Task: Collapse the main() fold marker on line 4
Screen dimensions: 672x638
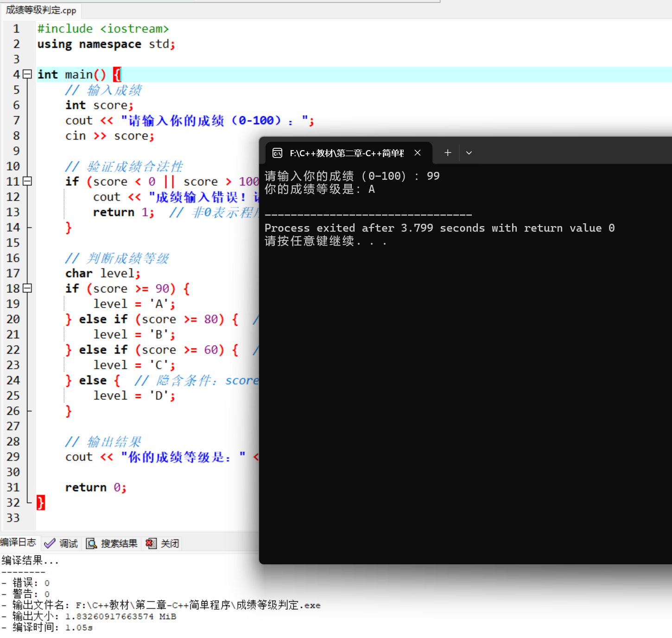Action: coord(27,74)
